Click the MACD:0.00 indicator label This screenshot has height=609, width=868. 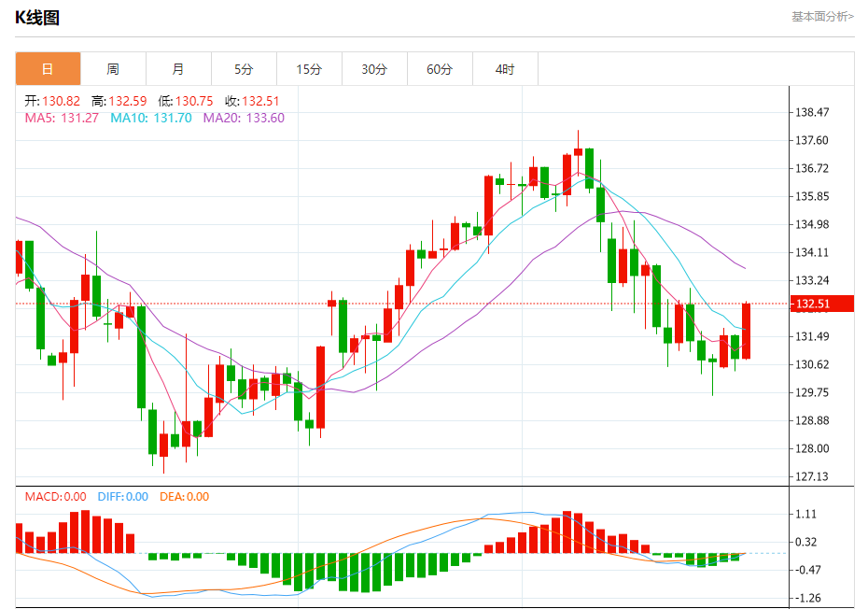click(55, 497)
